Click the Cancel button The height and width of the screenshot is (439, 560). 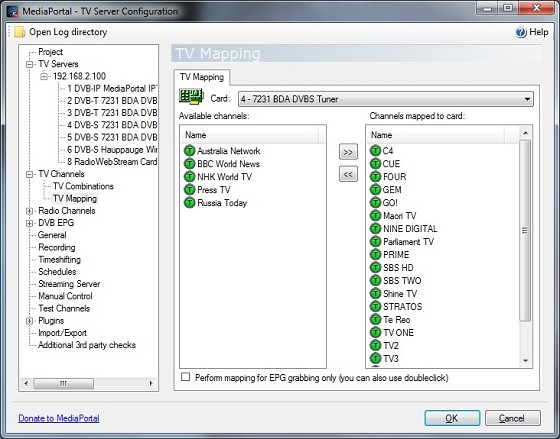click(512, 418)
